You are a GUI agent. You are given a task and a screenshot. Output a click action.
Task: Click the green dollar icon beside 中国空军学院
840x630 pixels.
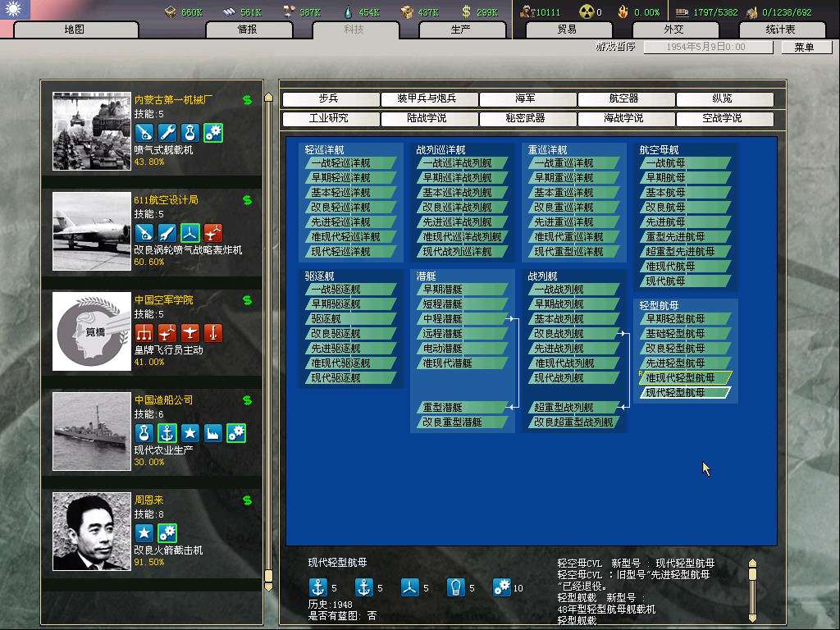pyautogui.click(x=247, y=300)
